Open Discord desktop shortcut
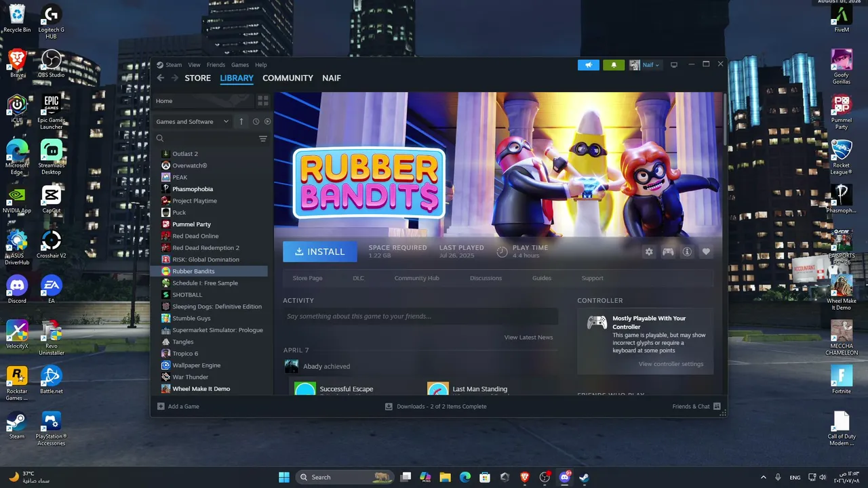This screenshot has width=868, height=488. (x=17, y=289)
